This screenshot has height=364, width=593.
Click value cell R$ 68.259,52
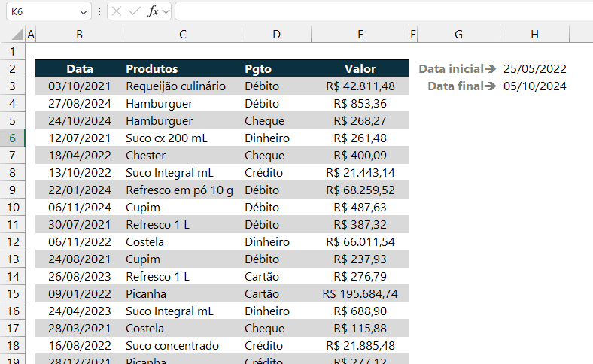point(360,190)
